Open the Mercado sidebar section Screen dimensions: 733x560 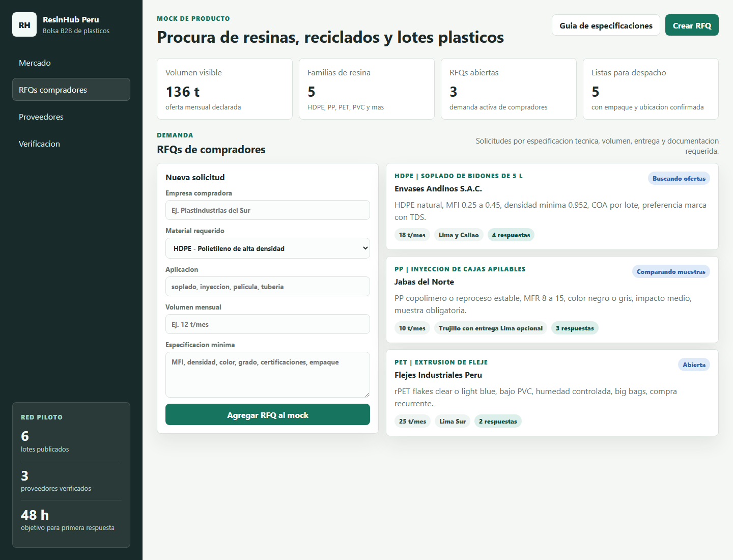(x=71, y=63)
